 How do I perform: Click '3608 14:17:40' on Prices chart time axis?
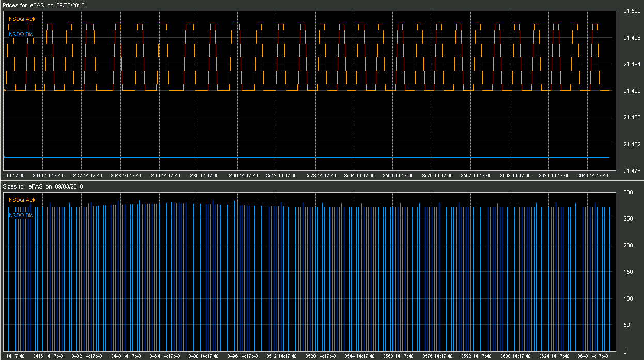click(x=515, y=176)
